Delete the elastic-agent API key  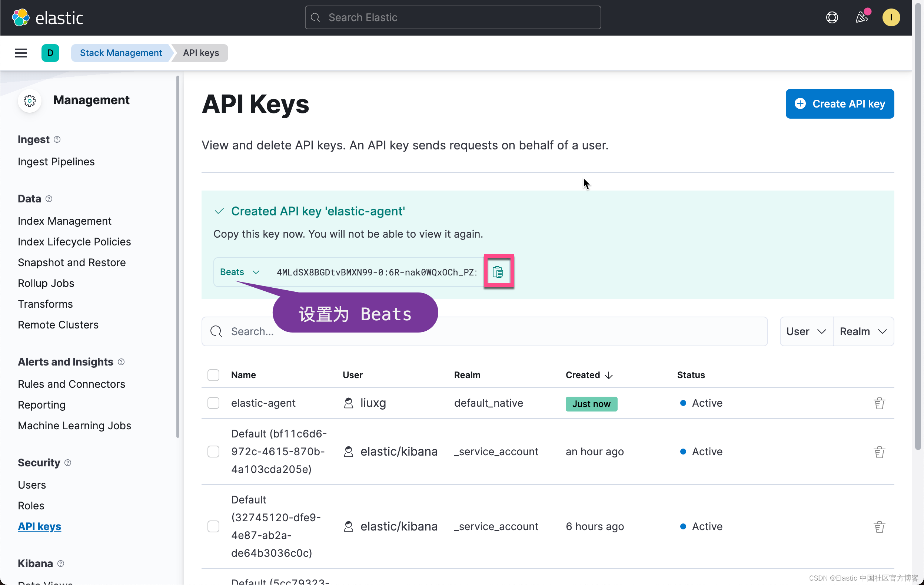[x=879, y=403]
